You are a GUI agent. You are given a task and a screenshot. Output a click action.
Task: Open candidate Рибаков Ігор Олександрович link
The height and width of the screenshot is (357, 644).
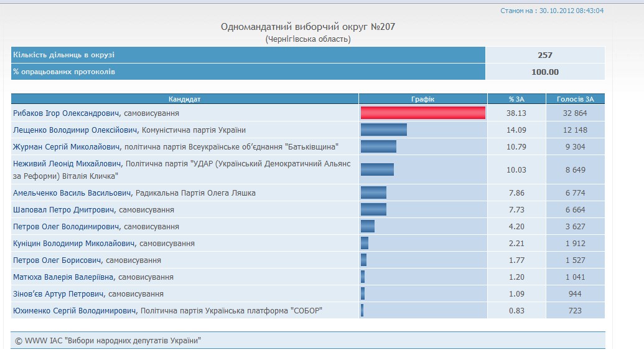tap(67, 113)
